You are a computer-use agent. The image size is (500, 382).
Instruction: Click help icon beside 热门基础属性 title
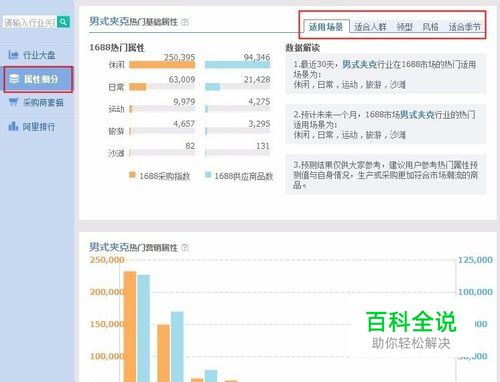coord(185,22)
